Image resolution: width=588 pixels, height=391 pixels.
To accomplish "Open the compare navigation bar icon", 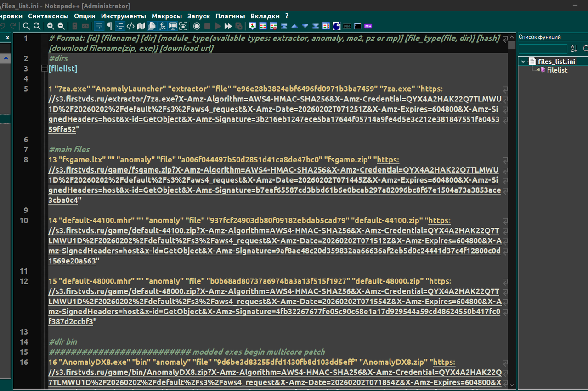I will pyautogui.click(x=326, y=26).
